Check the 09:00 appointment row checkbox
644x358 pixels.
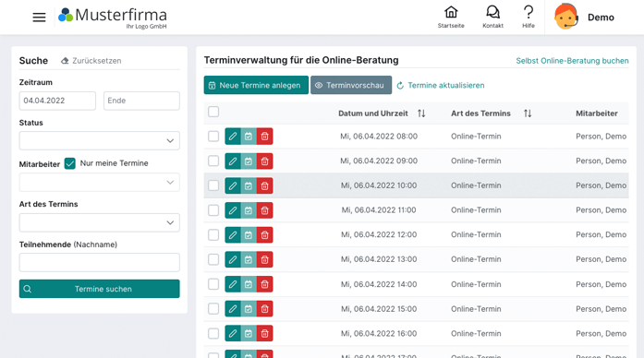coord(213,161)
